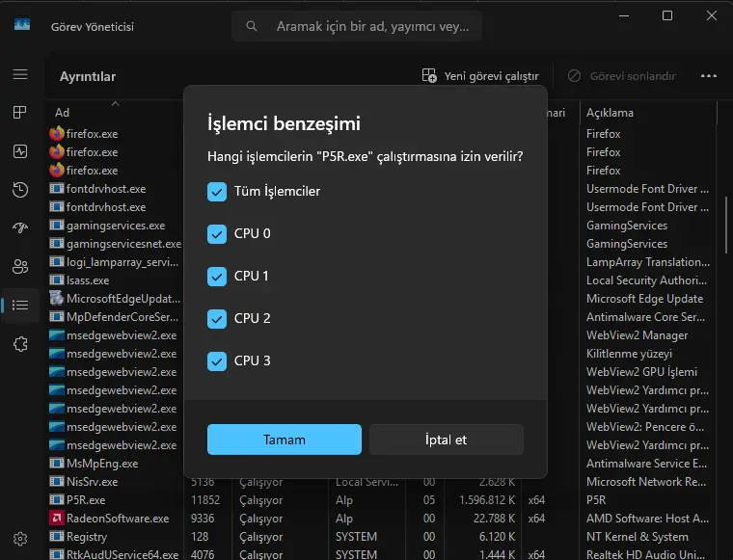Viewport: 733px width, 560px height.
Task: Open the Services puzzle icon in sidebar
Action: (20, 344)
